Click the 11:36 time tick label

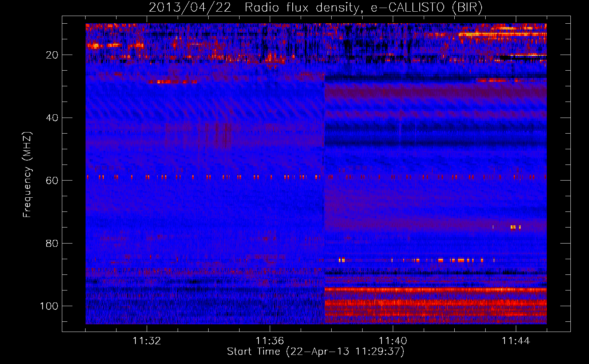point(270,341)
